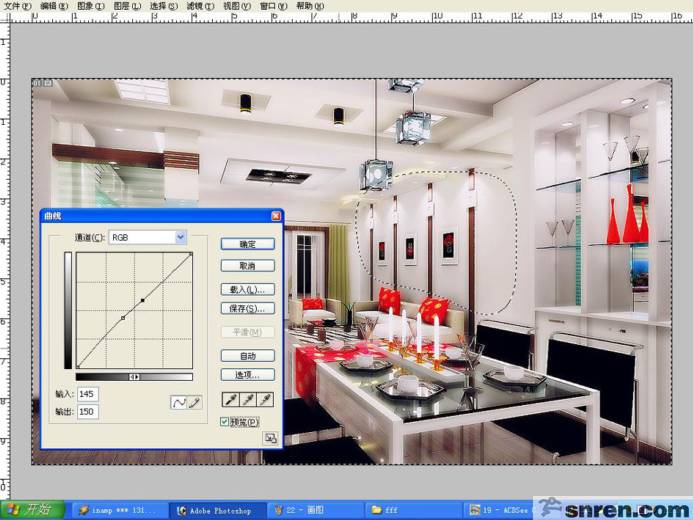Switch to the fff folder taskbar item
The width and height of the screenshot is (693, 520).
[414, 510]
